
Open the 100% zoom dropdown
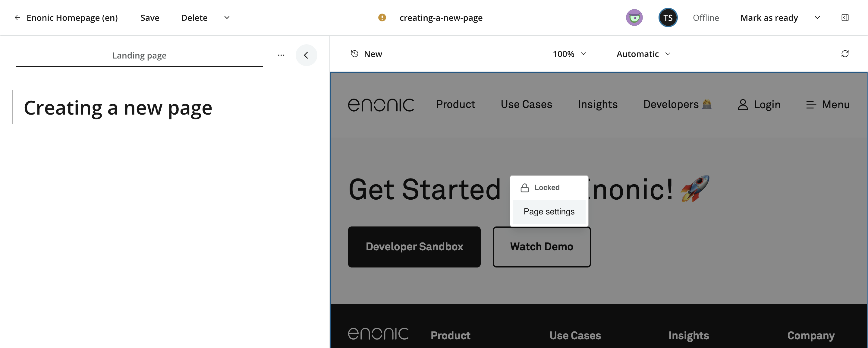point(569,54)
